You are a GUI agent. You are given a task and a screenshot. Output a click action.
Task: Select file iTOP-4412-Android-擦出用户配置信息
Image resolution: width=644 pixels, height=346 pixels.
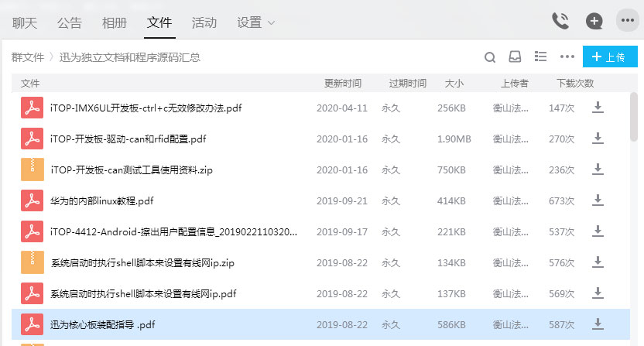click(173, 231)
